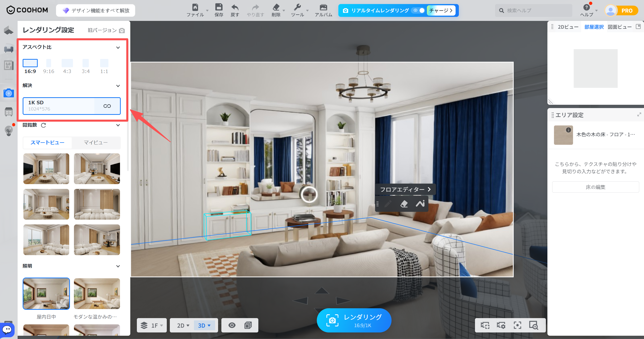Open dropdown arrow next to ヘルプ
644x339 pixels.
(x=596, y=11)
